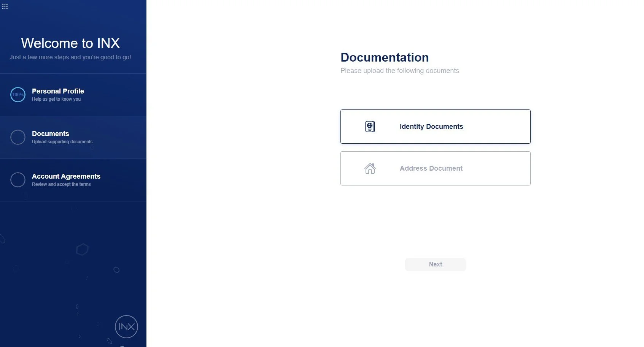Screen dimensions: 644x347
Task: Click the empty circle beside Account Agreements
Action: point(18,180)
